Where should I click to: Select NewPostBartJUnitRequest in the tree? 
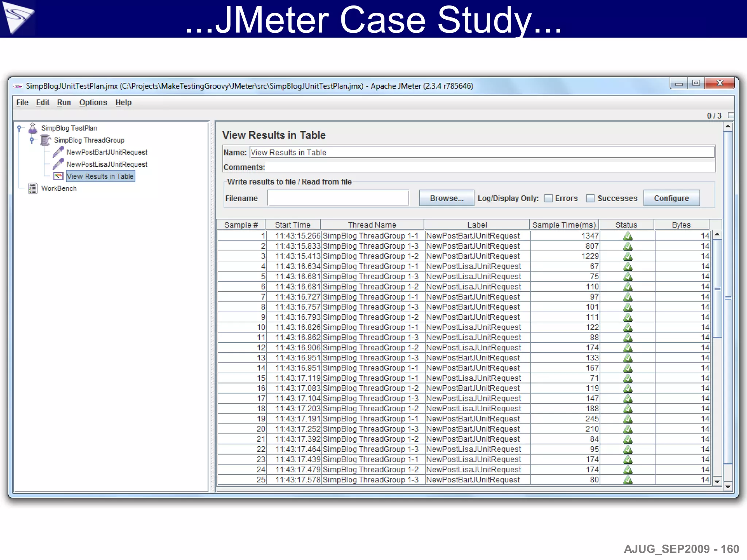point(107,152)
